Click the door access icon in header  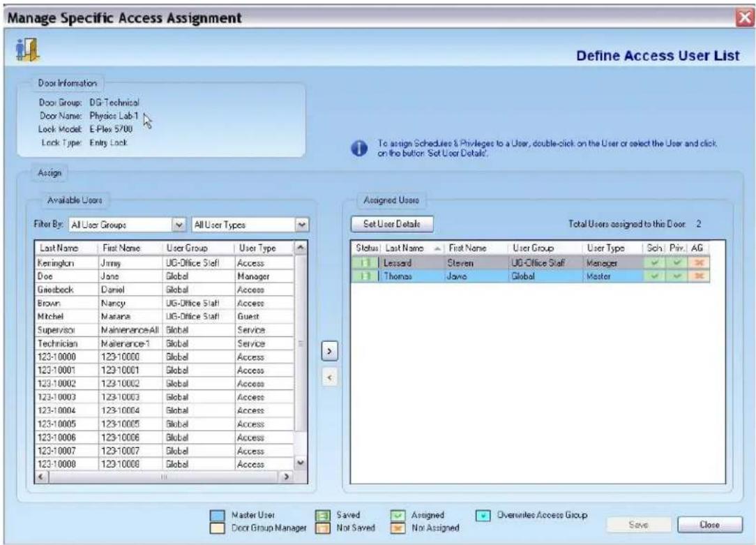27,50
